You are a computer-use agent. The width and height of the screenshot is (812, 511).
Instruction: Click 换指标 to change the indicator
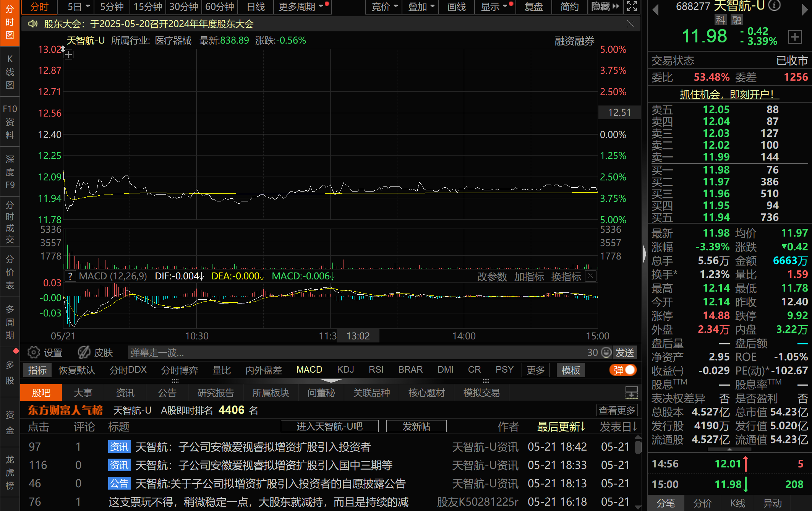point(566,276)
